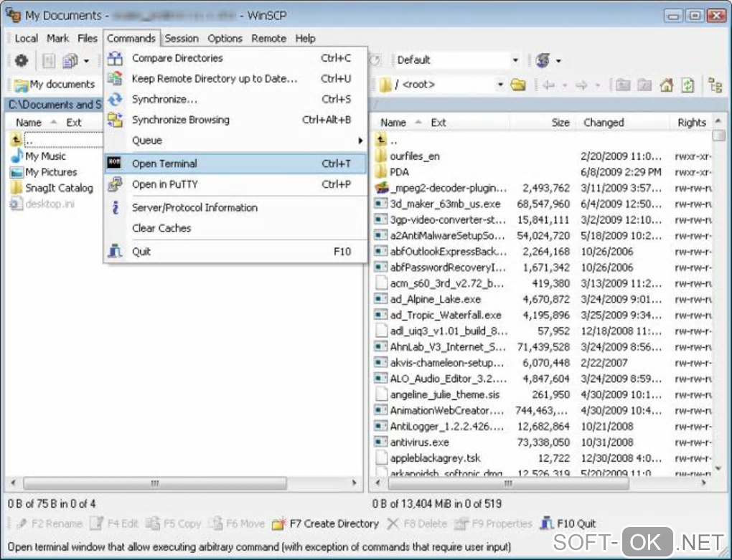Go to remote home directory icon

(x=666, y=85)
